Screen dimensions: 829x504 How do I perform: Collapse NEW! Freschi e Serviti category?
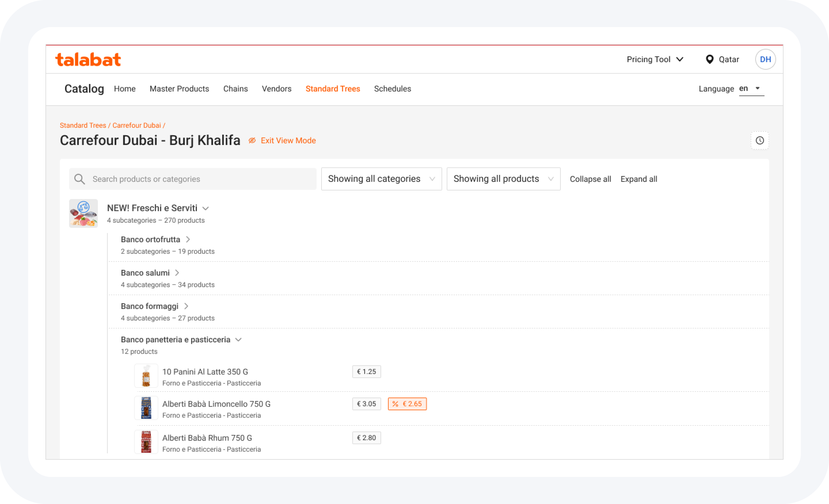click(x=206, y=208)
